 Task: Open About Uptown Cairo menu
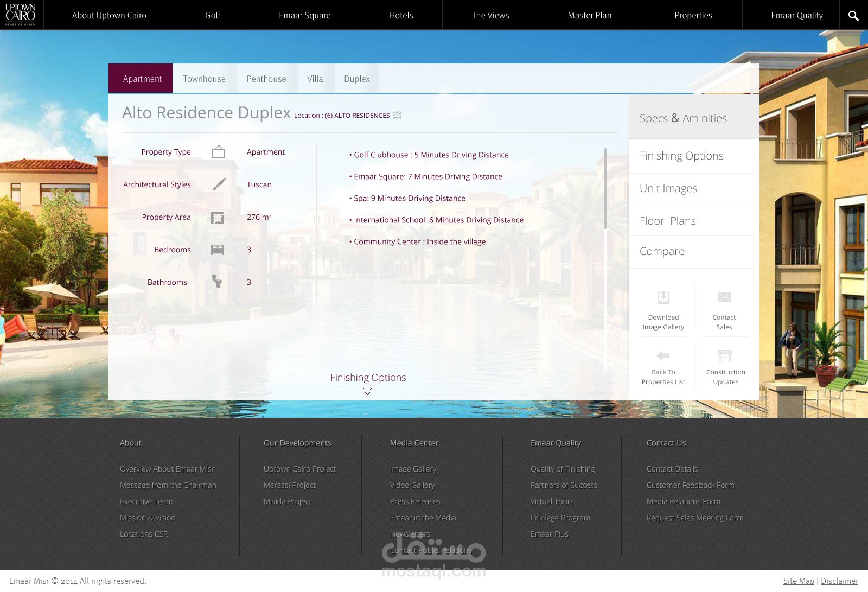109,15
